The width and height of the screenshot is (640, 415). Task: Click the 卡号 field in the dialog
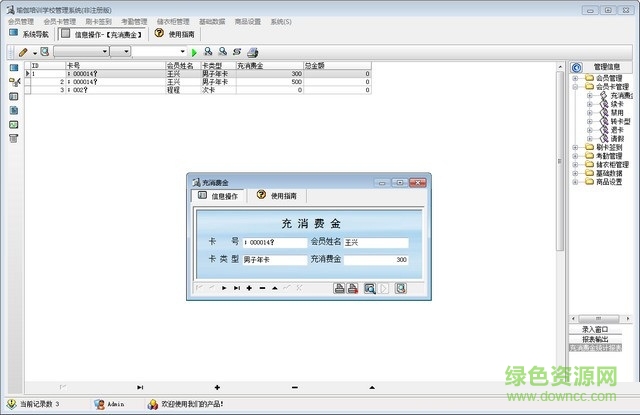click(x=275, y=242)
